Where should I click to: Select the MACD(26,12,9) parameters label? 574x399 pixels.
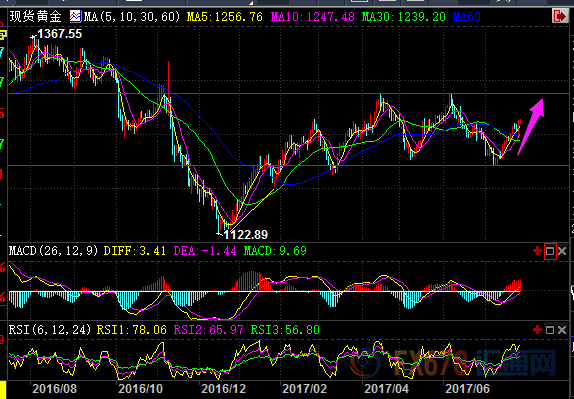coord(54,251)
